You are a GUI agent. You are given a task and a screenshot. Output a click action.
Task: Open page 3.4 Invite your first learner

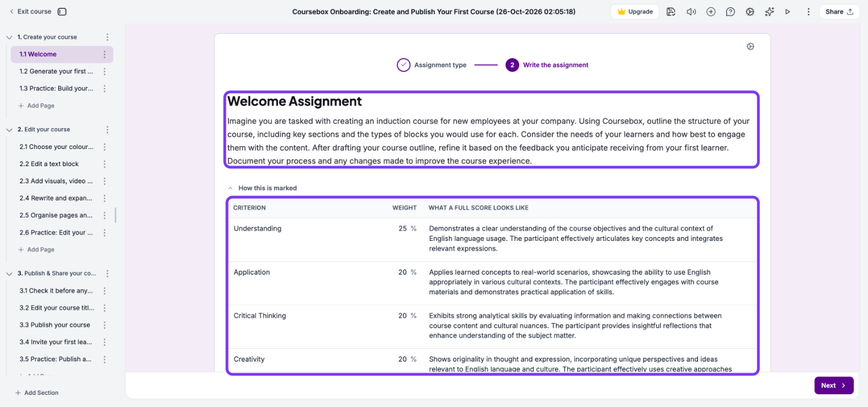[56, 342]
